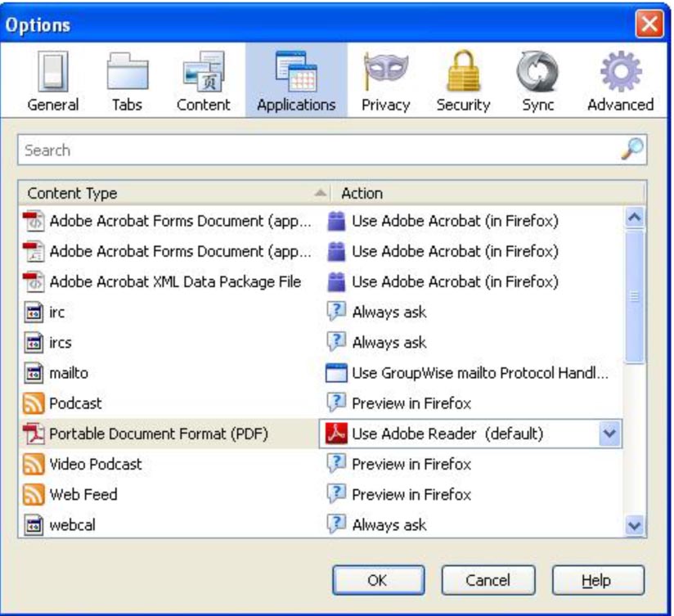
Task: Open the Privacy mask panel
Action: (x=385, y=81)
